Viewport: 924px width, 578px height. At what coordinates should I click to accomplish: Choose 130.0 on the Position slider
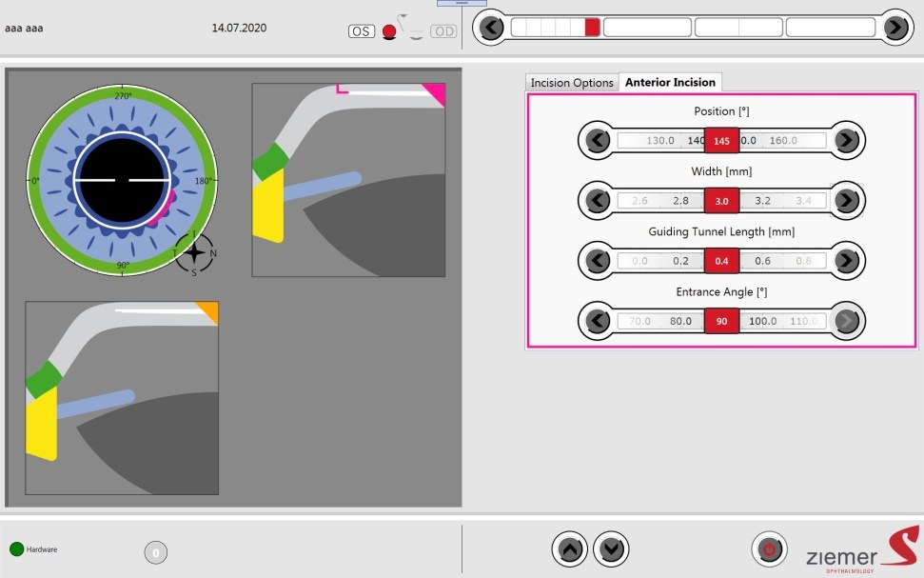[x=660, y=140]
